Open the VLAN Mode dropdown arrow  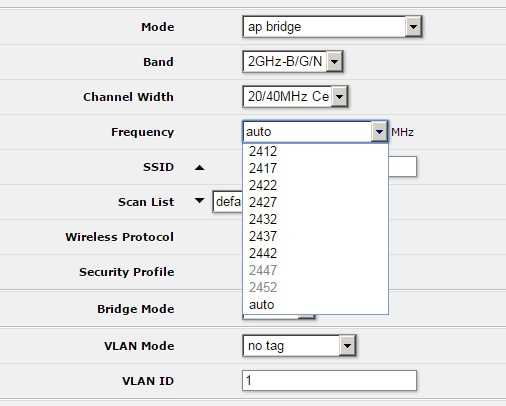[347, 346]
